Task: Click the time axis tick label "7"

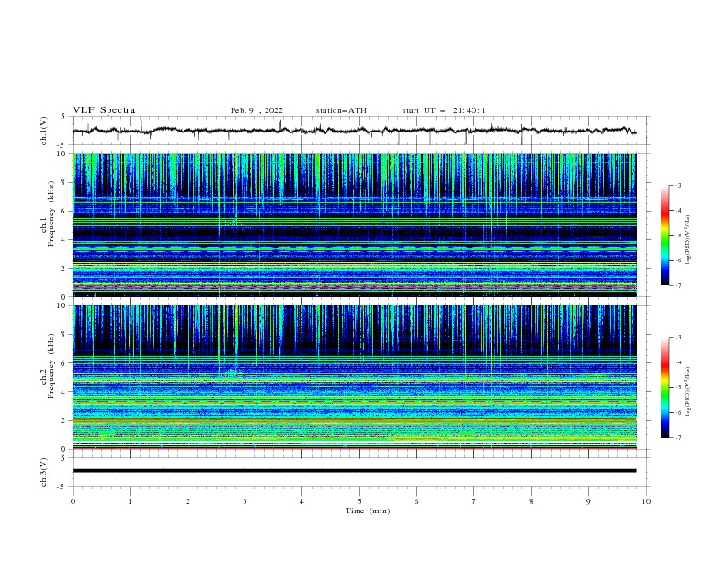Action: point(474,501)
